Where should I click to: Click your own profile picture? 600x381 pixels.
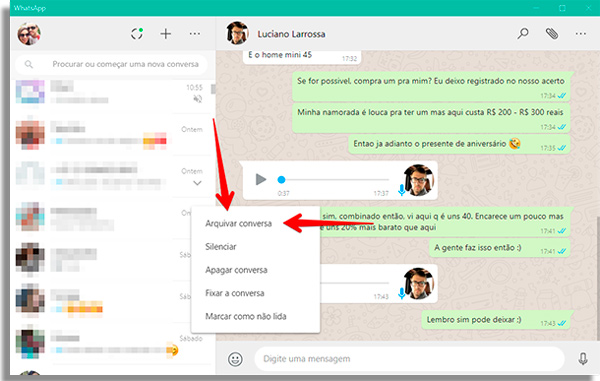click(x=29, y=34)
